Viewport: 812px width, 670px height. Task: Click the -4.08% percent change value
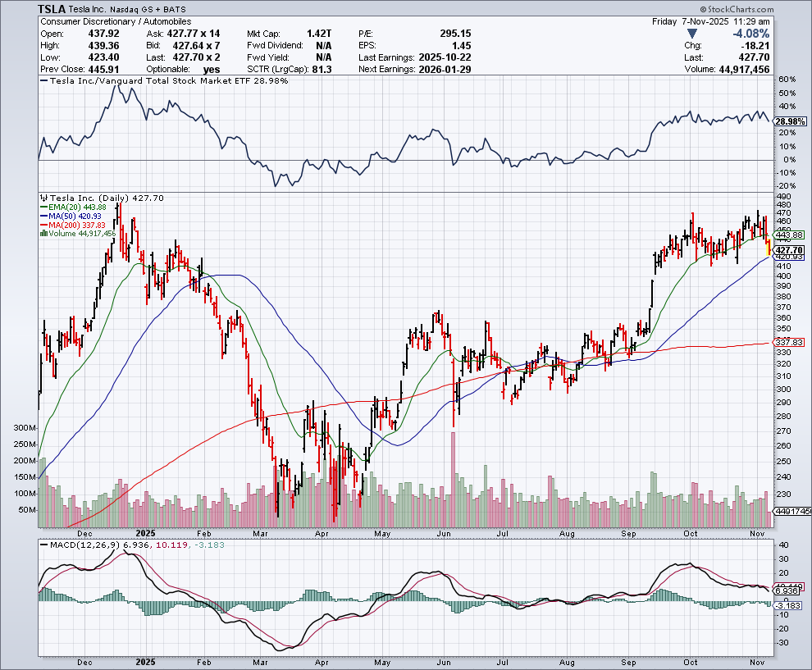point(750,34)
